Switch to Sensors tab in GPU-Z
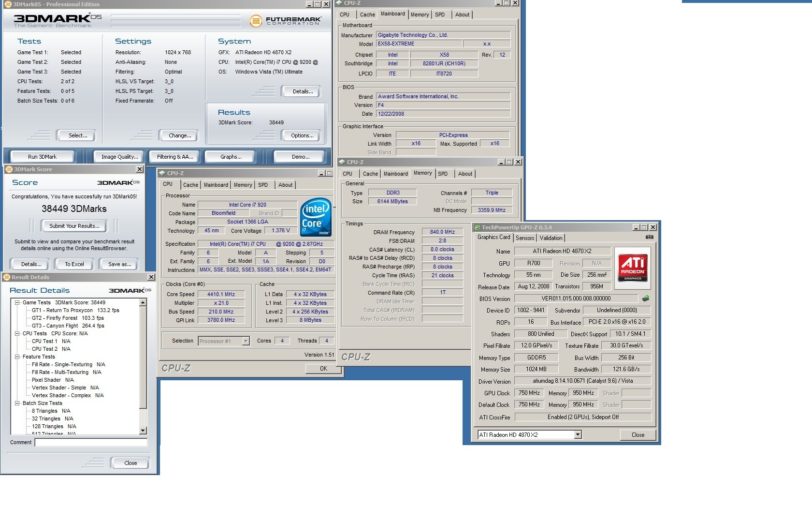This screenshot has width=812, height=508. point(525,238)
